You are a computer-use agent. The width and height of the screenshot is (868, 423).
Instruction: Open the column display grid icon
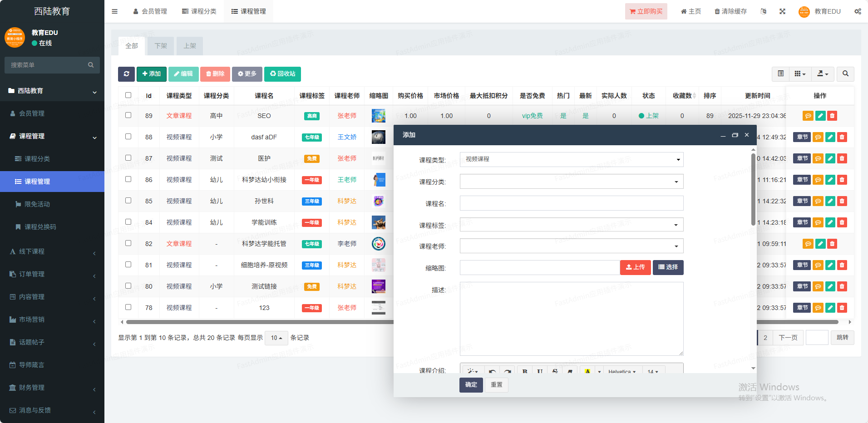tap(800, 74)
